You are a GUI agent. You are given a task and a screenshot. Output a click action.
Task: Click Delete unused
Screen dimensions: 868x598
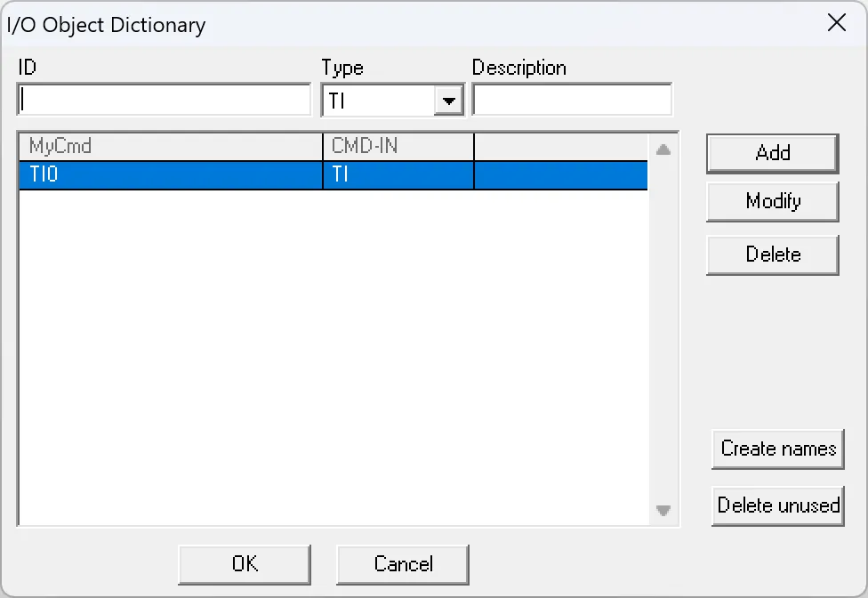coord(777,505)
